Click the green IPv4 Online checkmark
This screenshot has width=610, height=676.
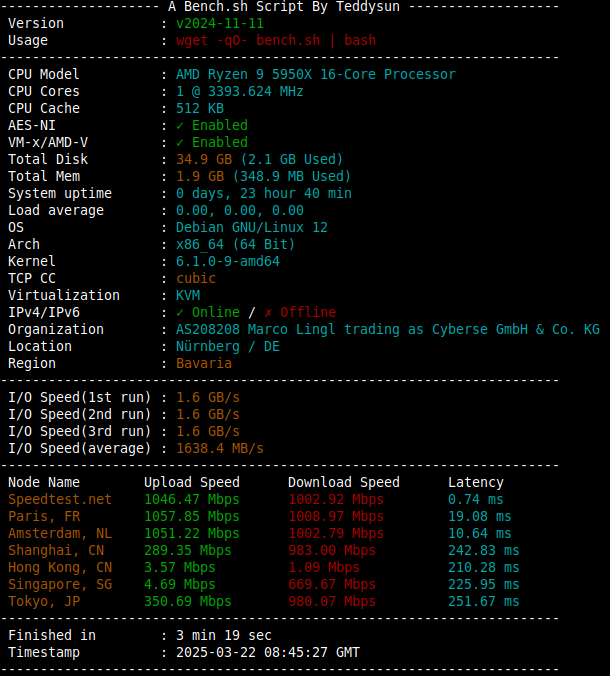pos(180,313)
